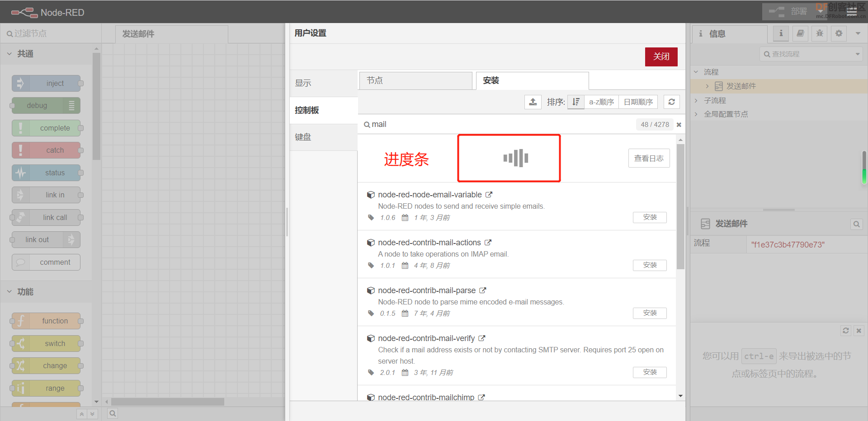Expand the 发送邮件 flow tree item
Viewport: 868px width, 421px height.
pyautogui.click(x=707, y=86)
